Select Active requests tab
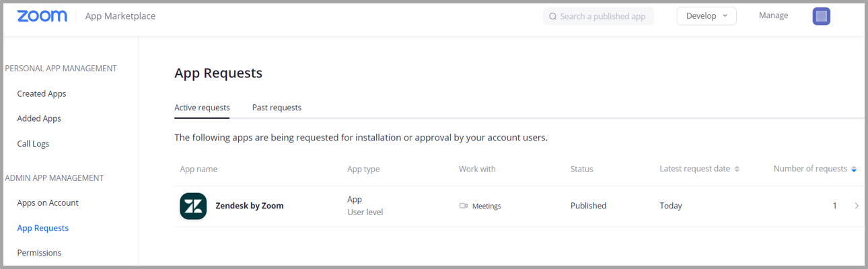868x269 pixels. click(x=202, y=108)
